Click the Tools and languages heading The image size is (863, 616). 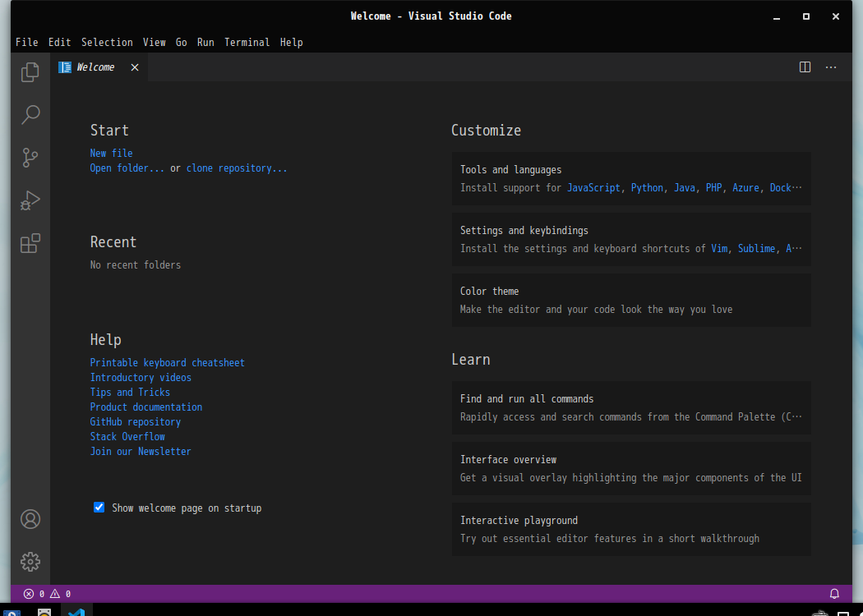click(510, 169)
